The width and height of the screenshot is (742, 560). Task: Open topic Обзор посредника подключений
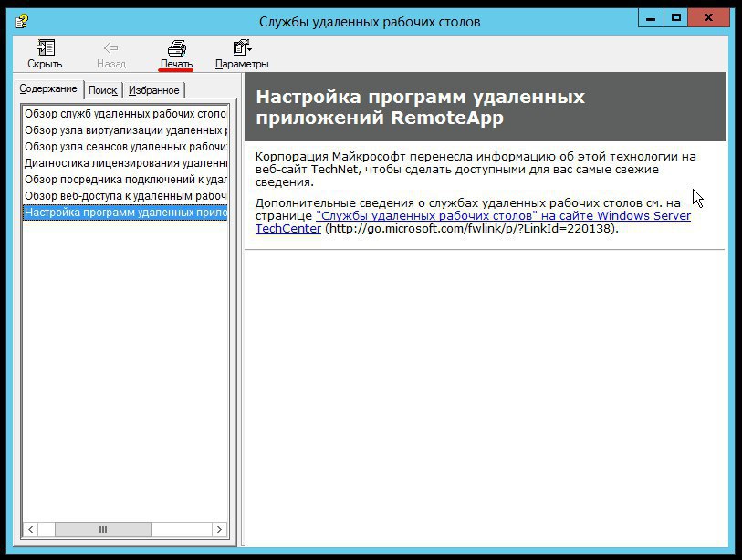point(125,180)
